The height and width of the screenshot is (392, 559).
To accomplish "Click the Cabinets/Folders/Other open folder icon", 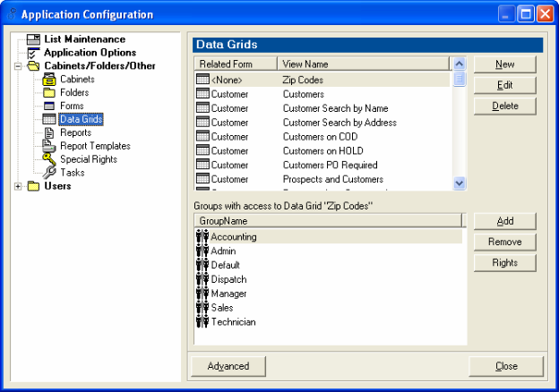I will 33,66.
